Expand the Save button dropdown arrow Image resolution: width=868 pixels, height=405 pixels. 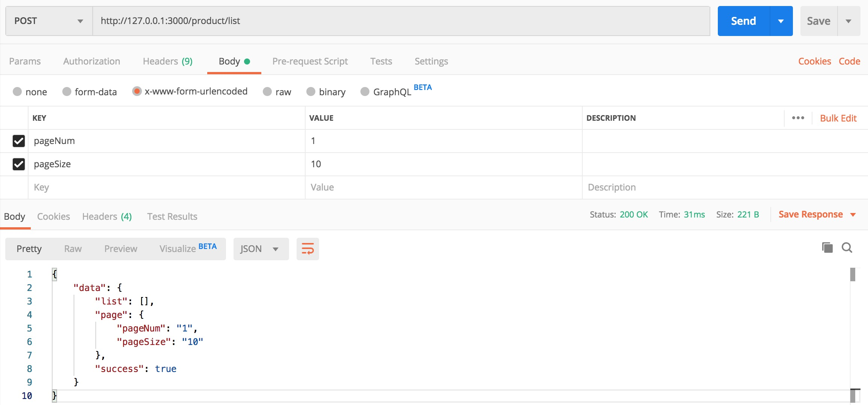click(848, 21)
